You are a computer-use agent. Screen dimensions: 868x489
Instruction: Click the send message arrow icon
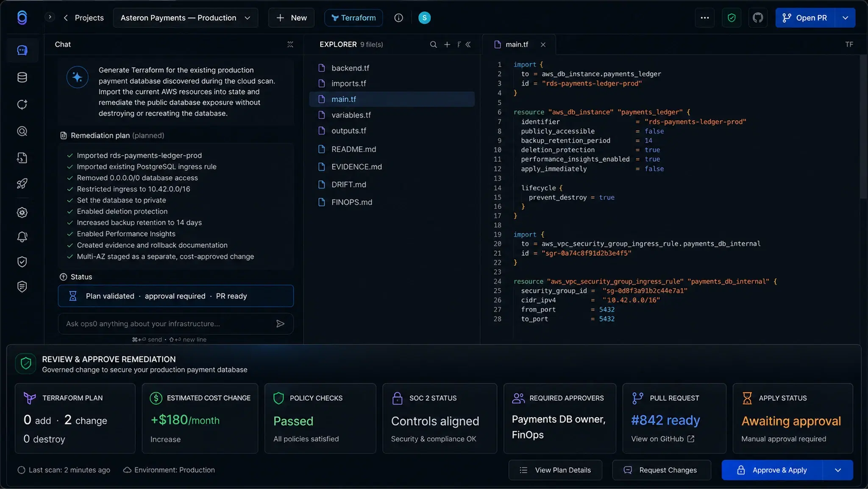pyautogui.click(x=280, y=324)
